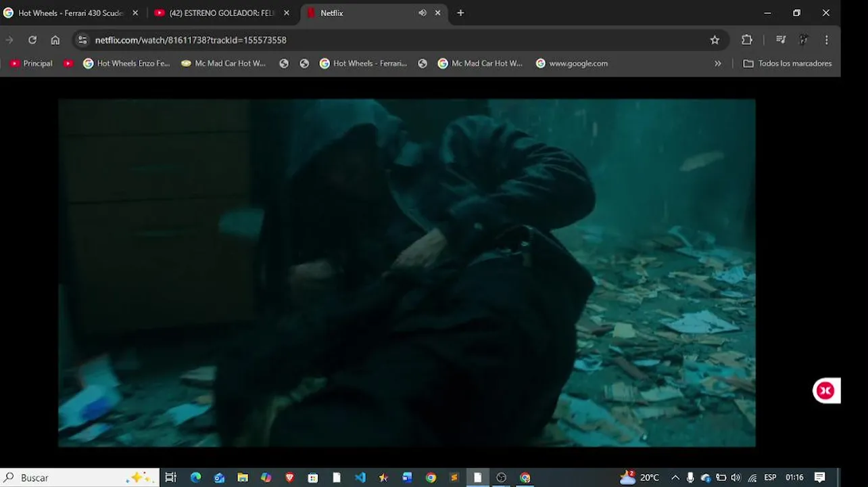Open the Chrome three-dot menu
The height and width of the screenshot is (487, 868).
(x=826, y=40)
